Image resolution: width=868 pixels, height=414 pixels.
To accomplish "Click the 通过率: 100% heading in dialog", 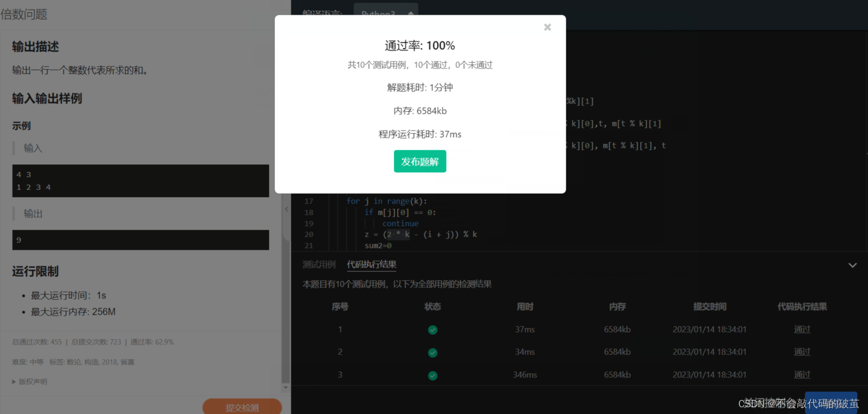I will [x=420, y=45].
